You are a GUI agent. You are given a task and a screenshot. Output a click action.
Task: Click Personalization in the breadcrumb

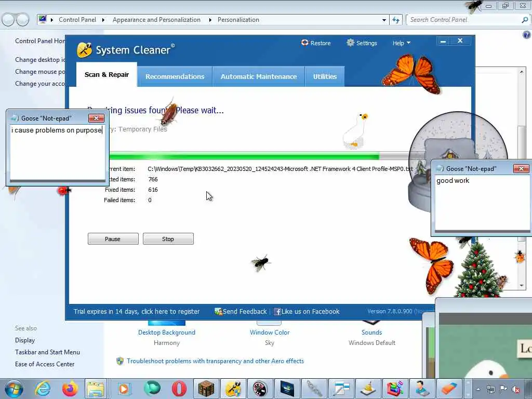click(x=238, y=20)
